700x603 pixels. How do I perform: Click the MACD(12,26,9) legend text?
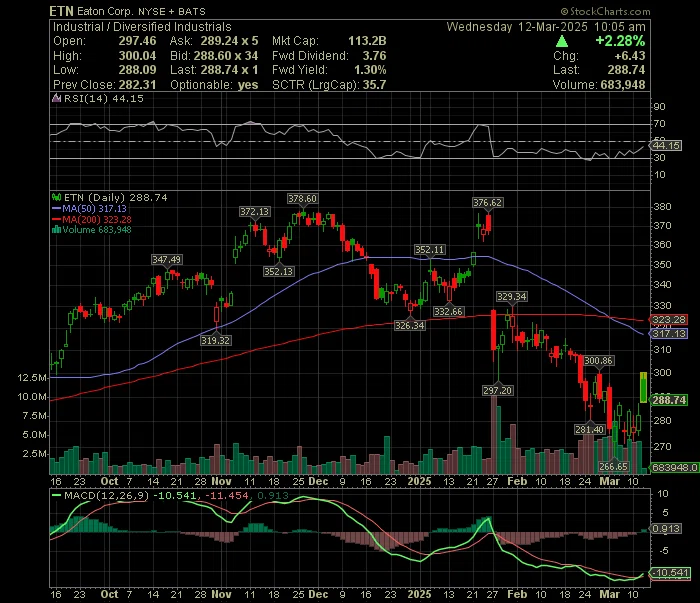click(x=106, y=495)
